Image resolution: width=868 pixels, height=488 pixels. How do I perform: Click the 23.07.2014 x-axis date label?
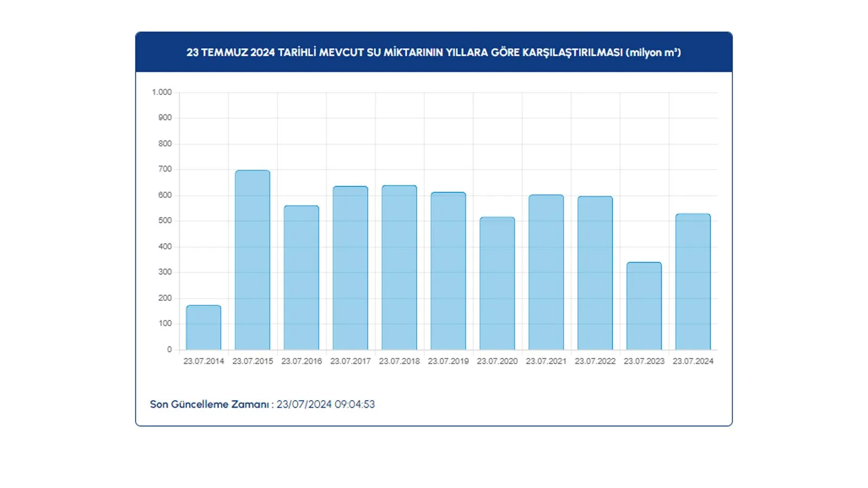(203, 361)
